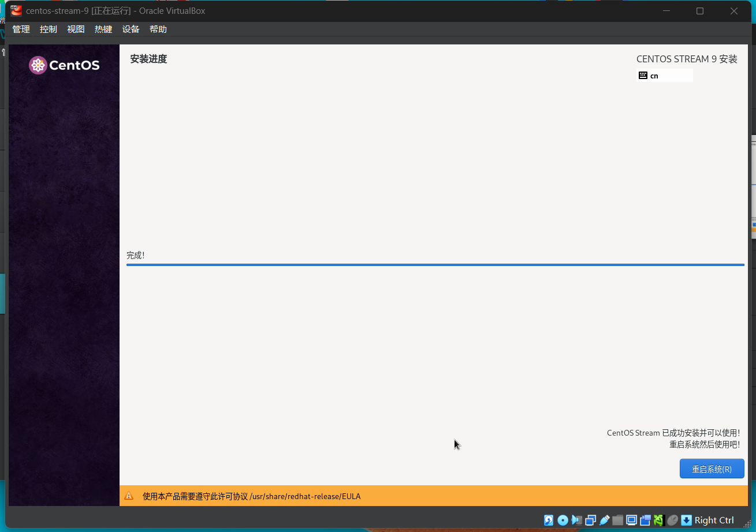
Task: Maximize the VirtualBox window
Action: 699,11
